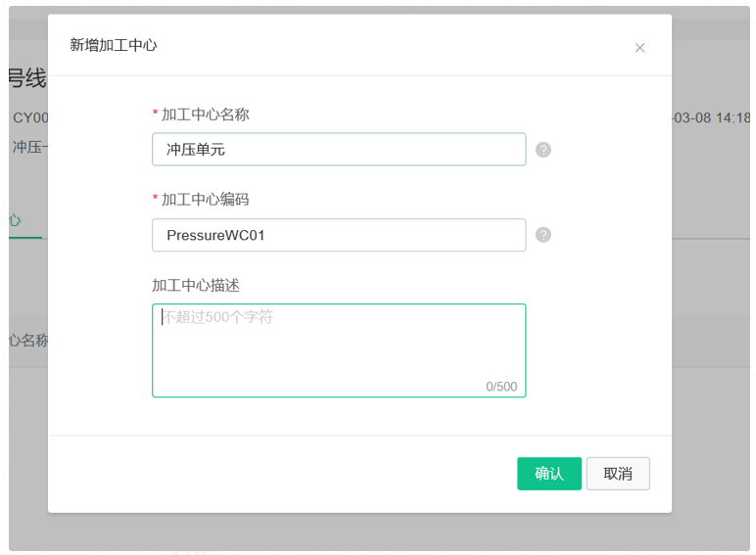Focus the code field containing PressureWC01

point(339,235)
